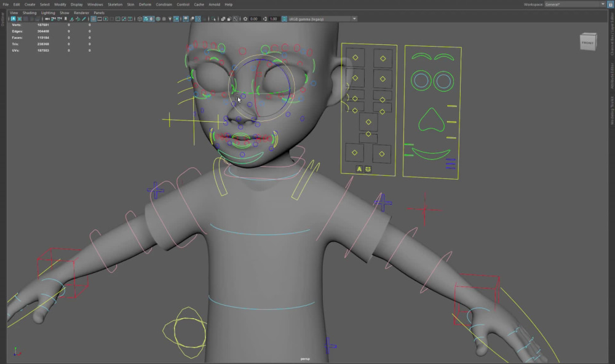This screenshot has width=615, height=364.
Task: Select the green mouth smile control curve
Action: pyautogui.click(x=431, y=153)
